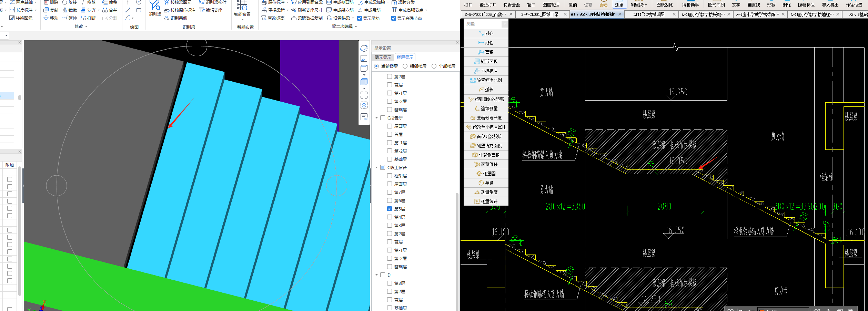This screenshot has height=311, width=868.
Task: Check the C报告厅 group checkbox
Action: point(383,118)
